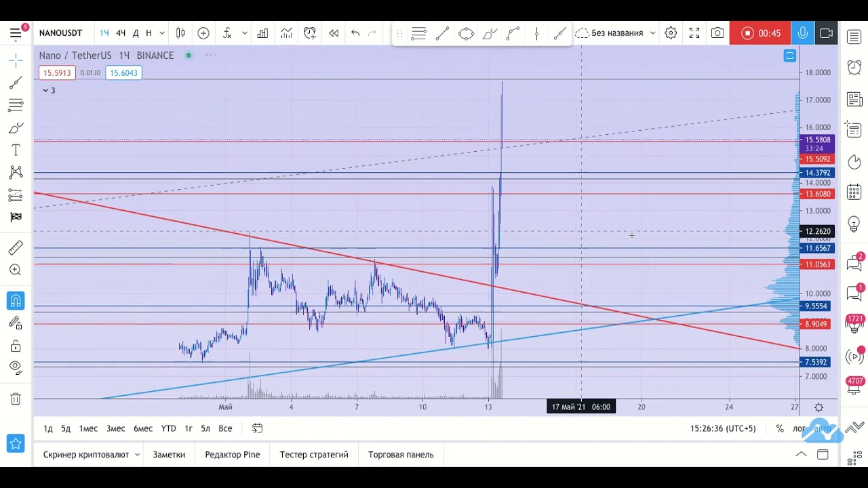
Task: Select the trend line drawing tool
Action: tap(16, 83)
